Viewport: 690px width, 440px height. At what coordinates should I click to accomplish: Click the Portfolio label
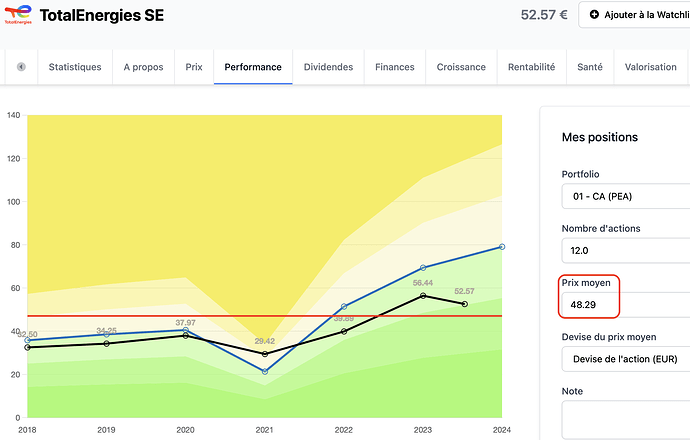pos(580,174)
